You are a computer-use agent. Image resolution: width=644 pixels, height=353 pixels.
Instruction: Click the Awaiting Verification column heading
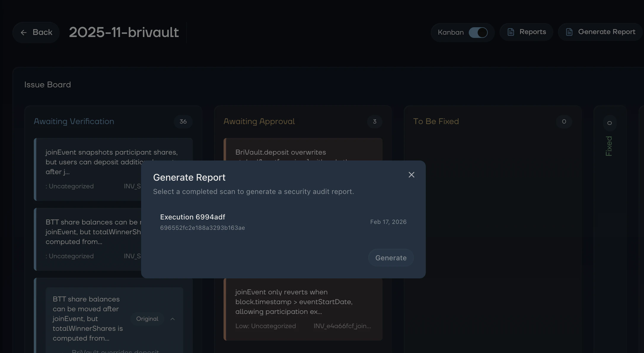pos(74,121)
